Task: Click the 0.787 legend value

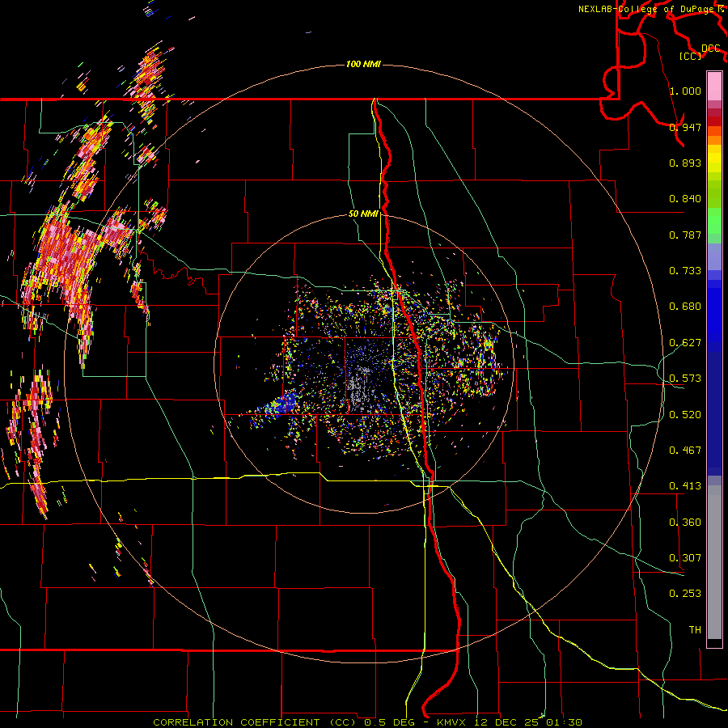Action: pyautogui.click(x=685, y=235)
